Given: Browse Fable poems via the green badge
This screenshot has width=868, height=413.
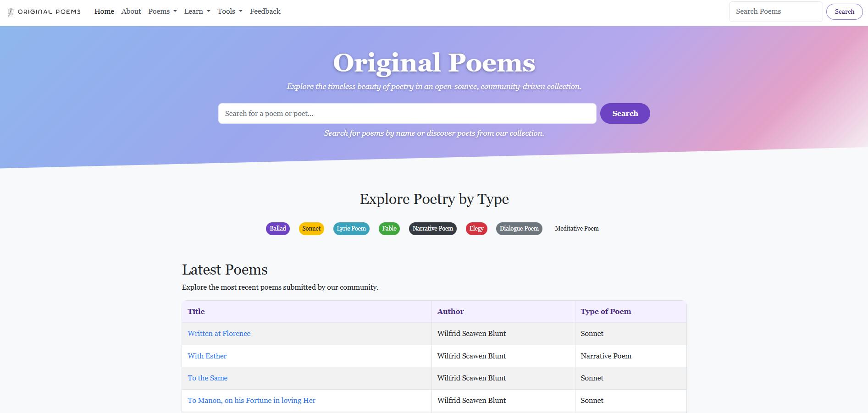Looking at the screenshot, I should 389,228.
